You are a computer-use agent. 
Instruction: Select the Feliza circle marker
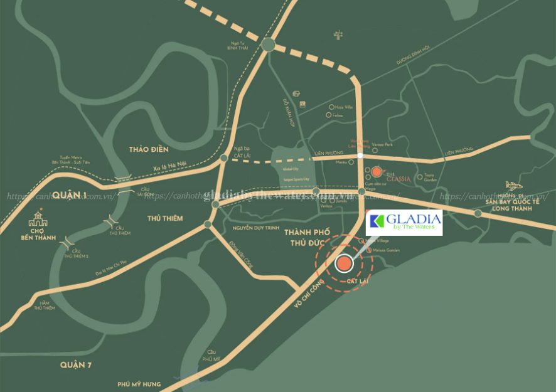pos(328,115)
